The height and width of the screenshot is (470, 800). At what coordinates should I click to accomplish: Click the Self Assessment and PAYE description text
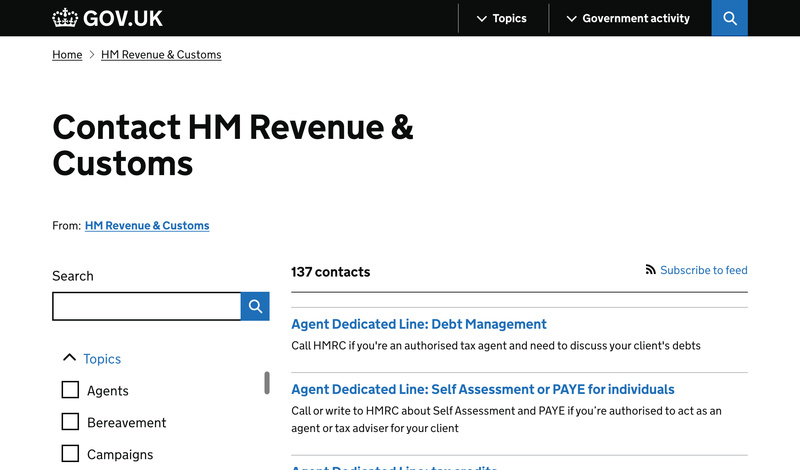[507, 419]
